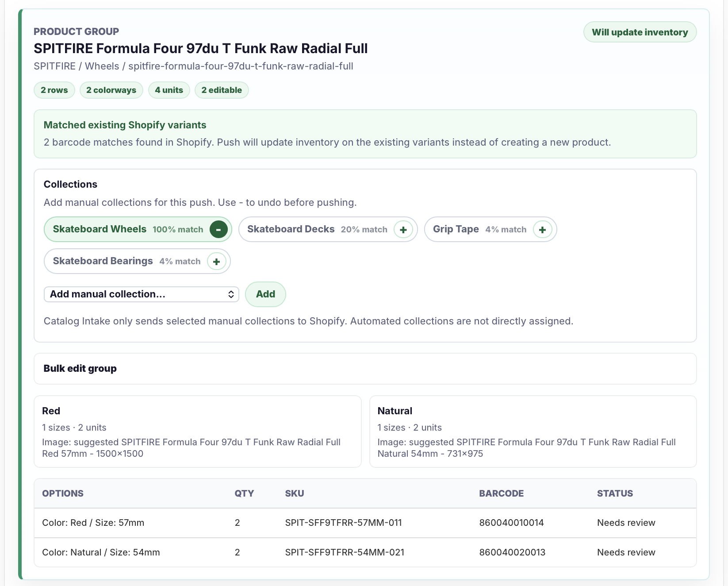728x586 pixels.
Task: Click SKU SPIT-SFF9TFRR-54MM-021
Action: pyautogui.click(x=345, y=552)
